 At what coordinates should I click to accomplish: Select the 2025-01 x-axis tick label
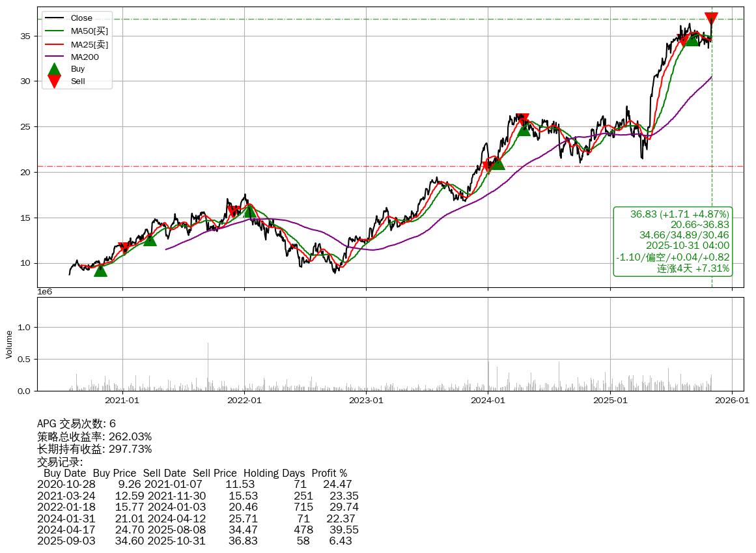[x=610, y=400]
